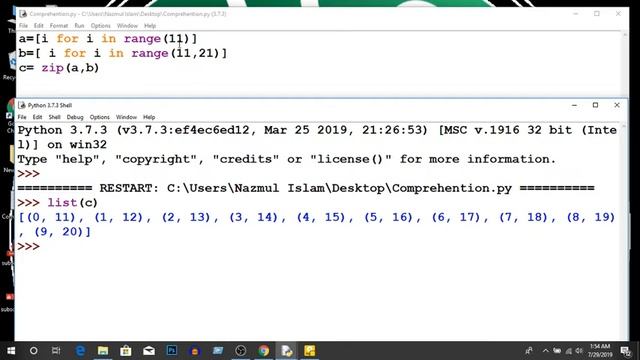640x360 pixels.
Task: Click the RESTART line in Shell output
Action: 306,188
